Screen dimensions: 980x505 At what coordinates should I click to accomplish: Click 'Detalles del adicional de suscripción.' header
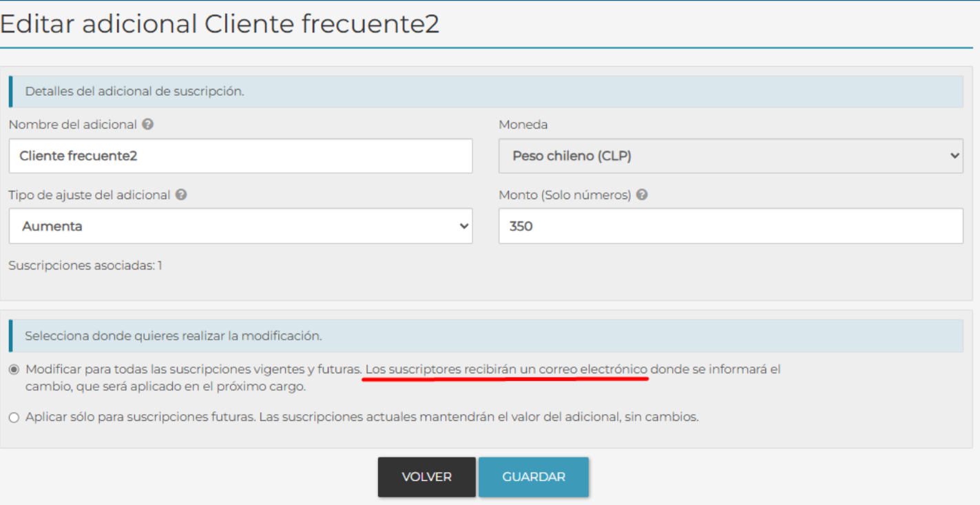[x=486, y=91]
